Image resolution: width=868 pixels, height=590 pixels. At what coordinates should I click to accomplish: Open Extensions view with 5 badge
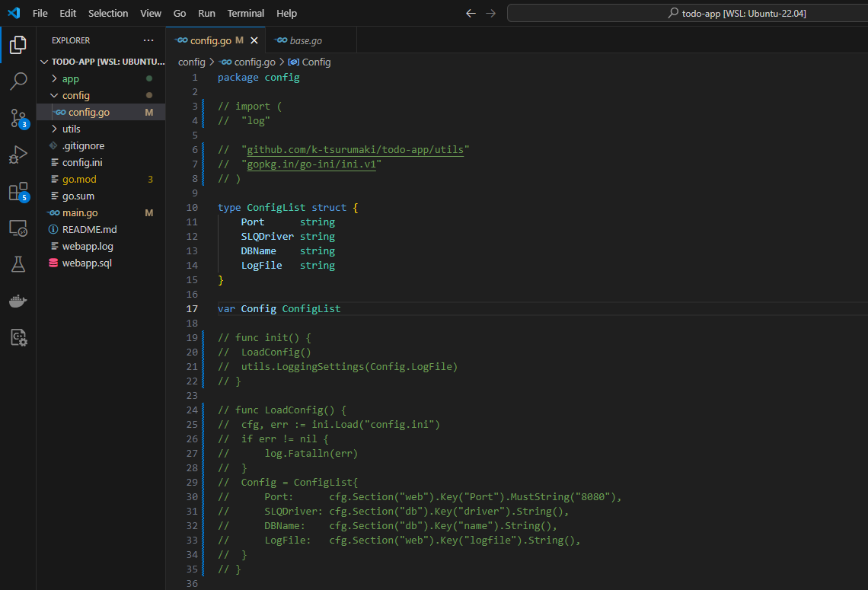pos(18,192)
